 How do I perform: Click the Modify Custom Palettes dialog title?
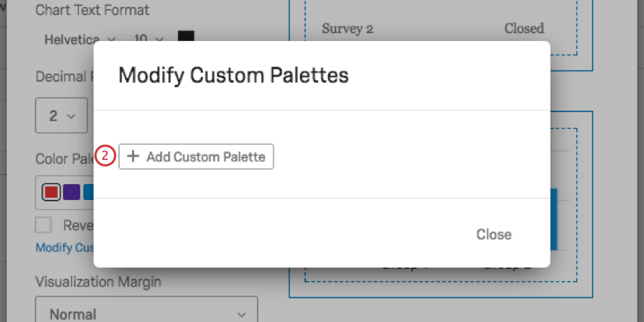point(233,75)
